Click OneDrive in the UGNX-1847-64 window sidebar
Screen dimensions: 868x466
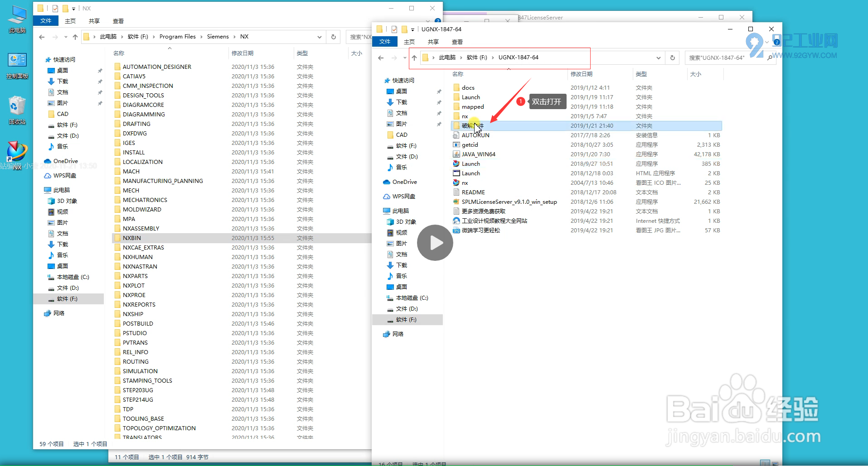pyautogui.click(x=404, y=182)
